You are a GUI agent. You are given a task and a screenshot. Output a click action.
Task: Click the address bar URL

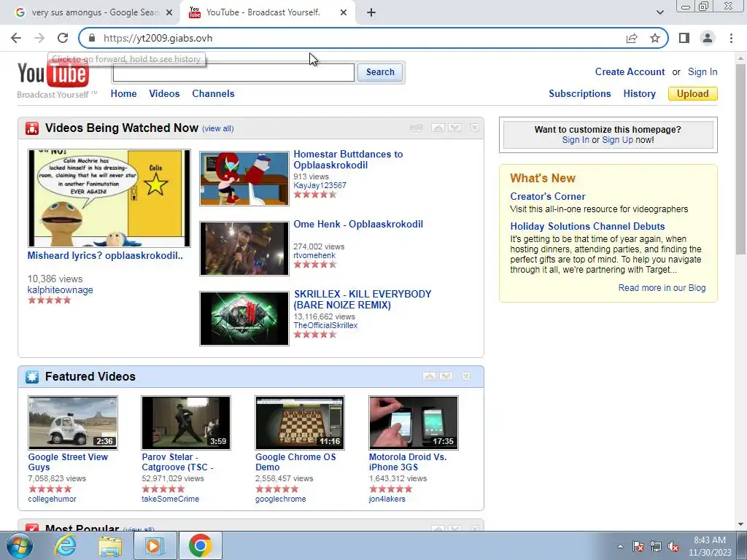point(158,38)
